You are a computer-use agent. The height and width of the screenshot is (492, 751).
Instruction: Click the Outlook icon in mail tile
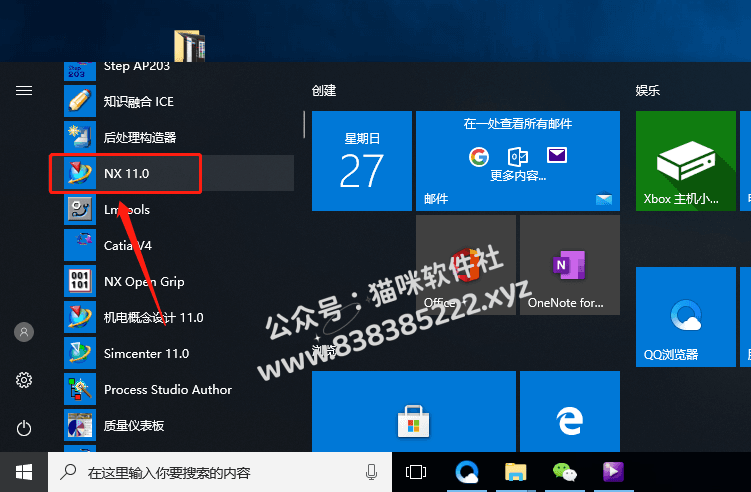tap(518, 156)
